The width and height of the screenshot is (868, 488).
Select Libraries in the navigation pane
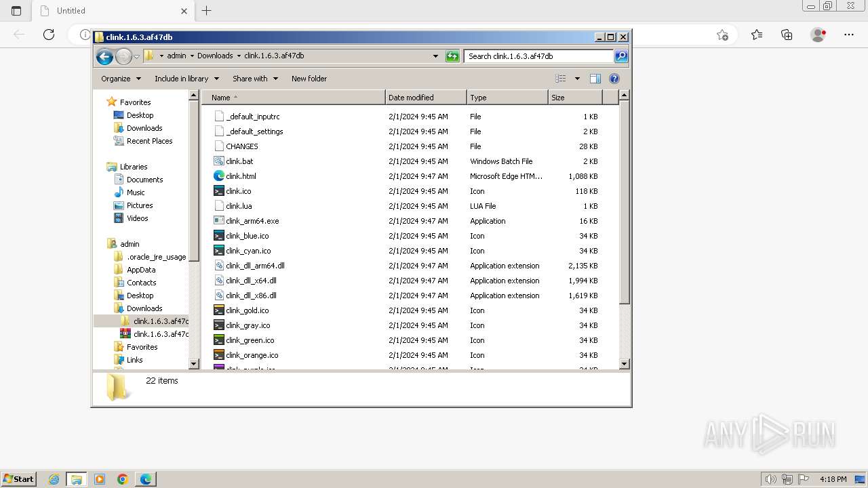(x=127, y=167)
